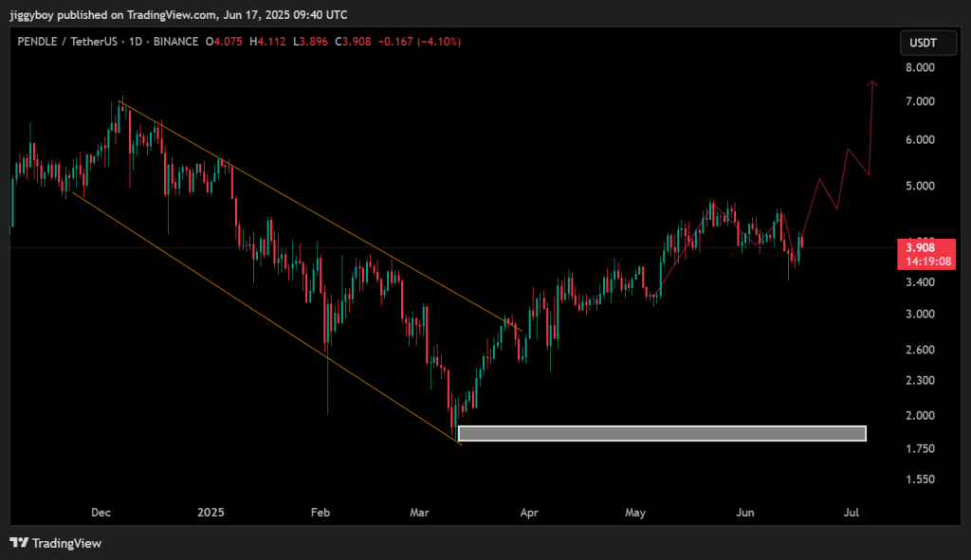
Task: Click the Dec date axis label
Action: (x=101, y=513)
